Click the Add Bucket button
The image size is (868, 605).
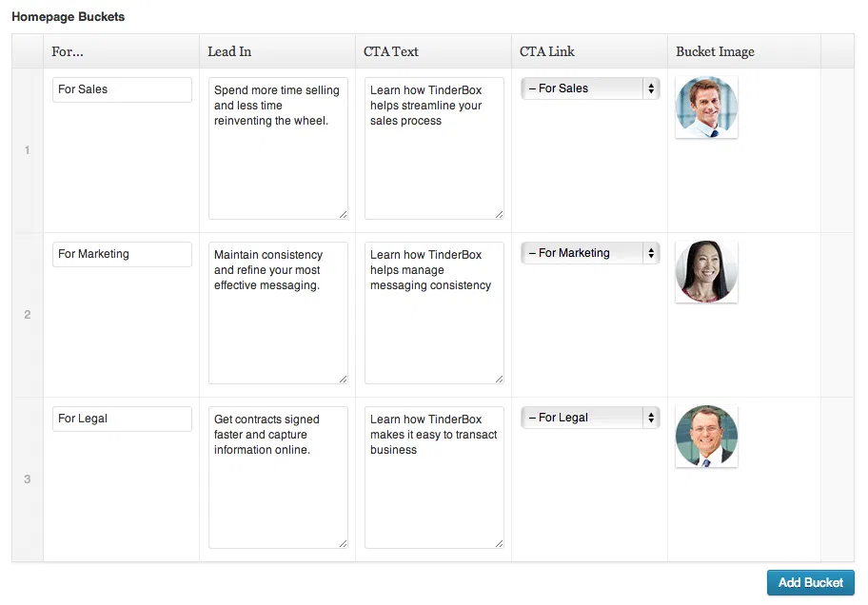pyautogui.click(x=810, y=582)
